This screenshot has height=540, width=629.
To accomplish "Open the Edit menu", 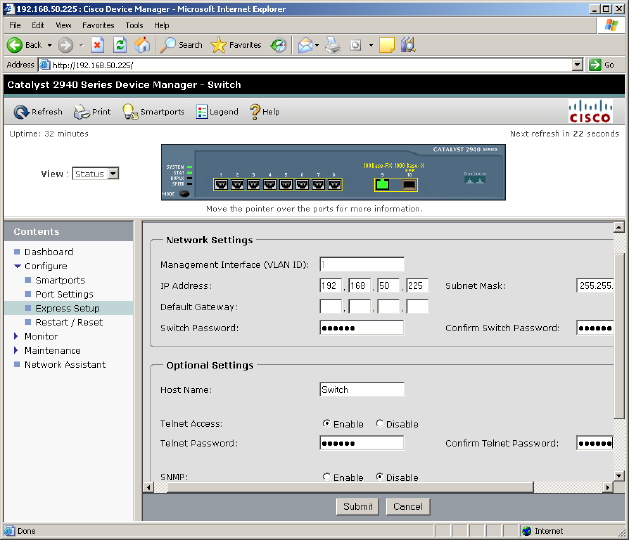I will point(38,25).
